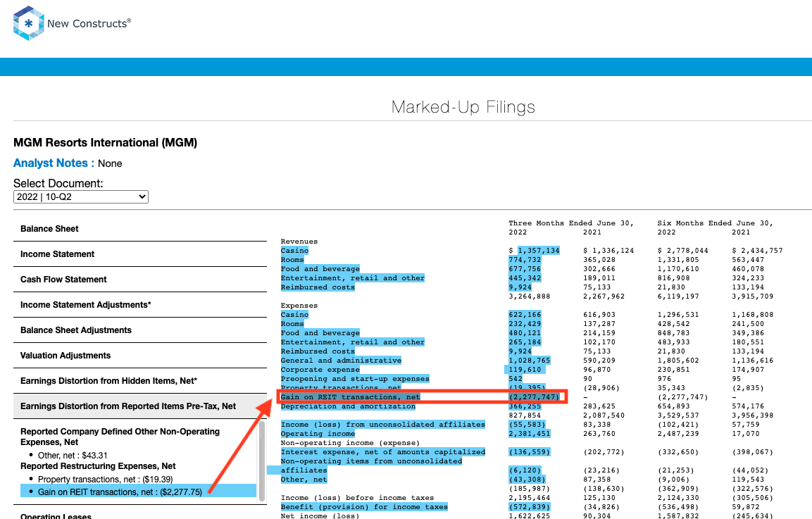Open the Select Document dropdown

point(81,197)
